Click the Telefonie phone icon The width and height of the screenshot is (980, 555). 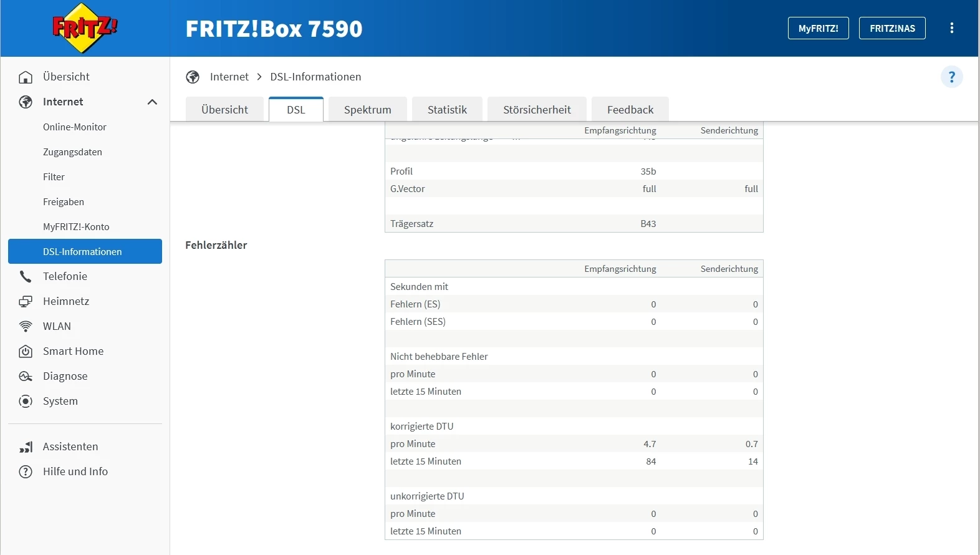coord(26,276)
